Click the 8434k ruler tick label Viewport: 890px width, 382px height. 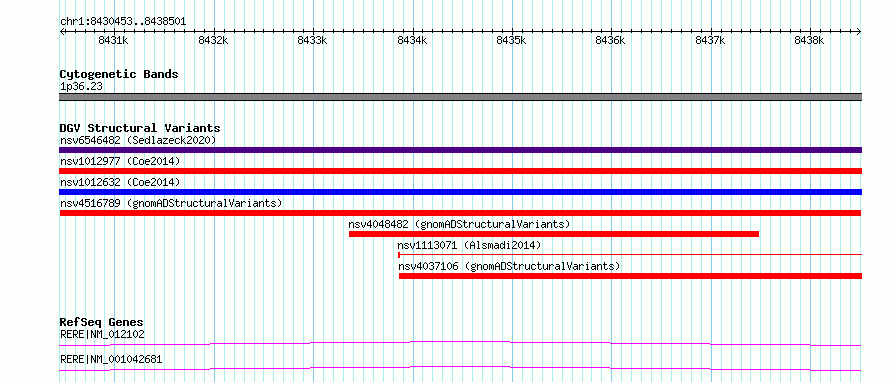pos(412,40)
